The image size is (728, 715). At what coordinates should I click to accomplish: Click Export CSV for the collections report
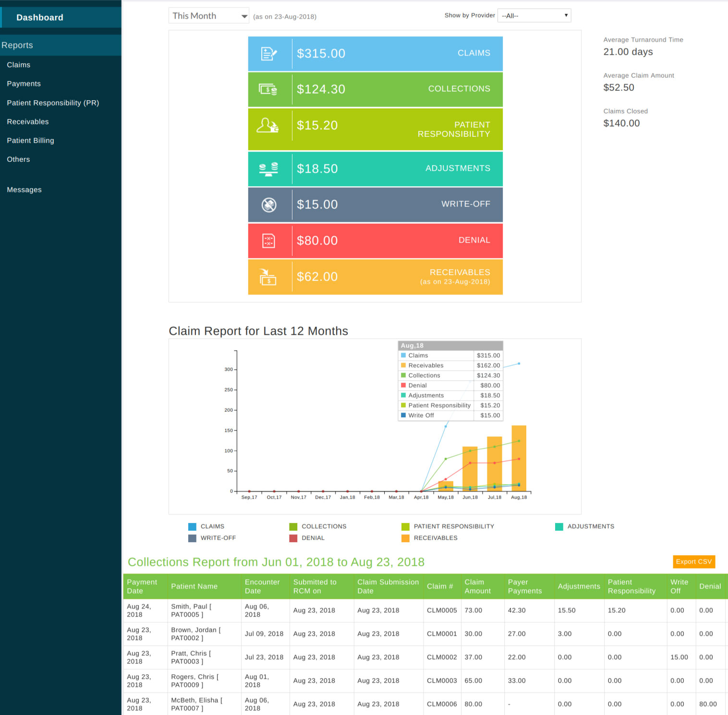pos(693,561)
